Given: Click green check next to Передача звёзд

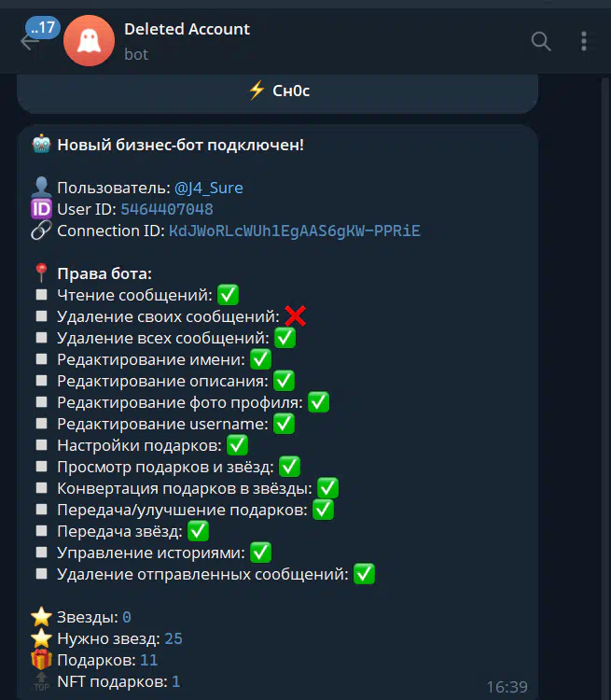Looking at the screenshot, I should coord(198,531).
